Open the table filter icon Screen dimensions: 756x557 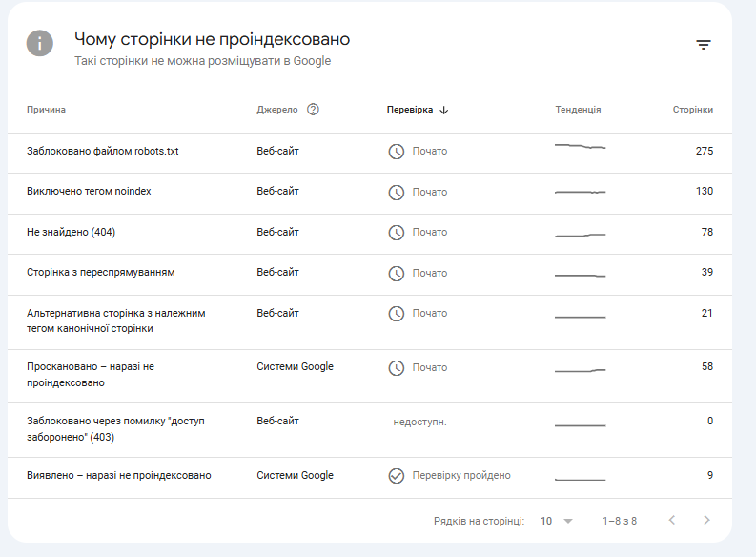[704, 45]
